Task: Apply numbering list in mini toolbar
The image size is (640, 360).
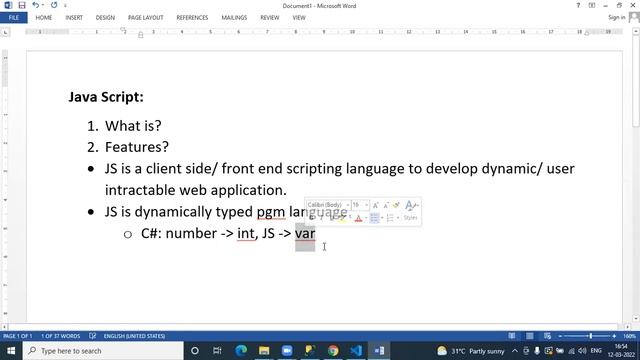Action: click(390, 218)
